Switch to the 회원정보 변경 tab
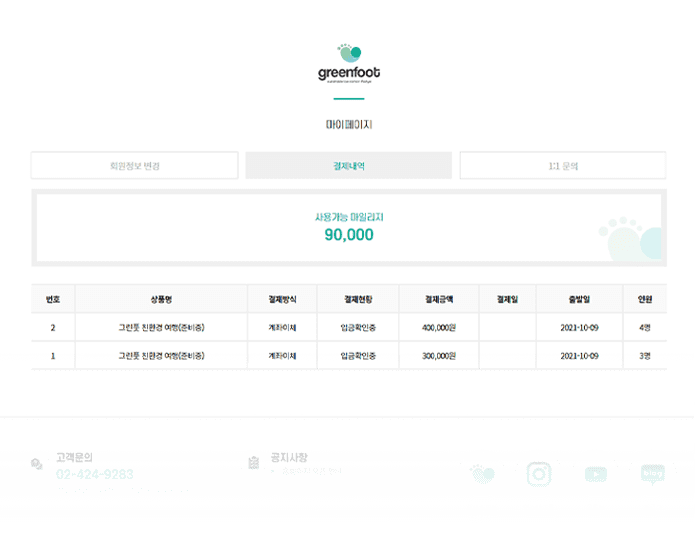695x538 pixels. 134,166
